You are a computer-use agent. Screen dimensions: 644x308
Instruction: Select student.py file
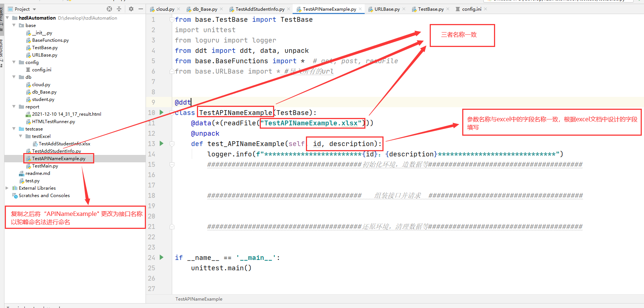click(43, 99)
